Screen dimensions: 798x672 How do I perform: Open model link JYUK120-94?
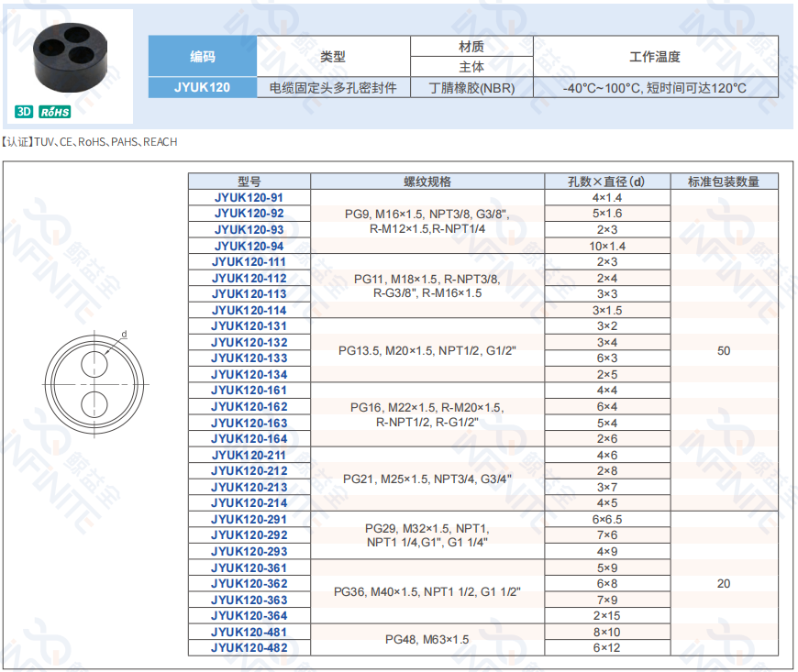(x=249, y=246)
